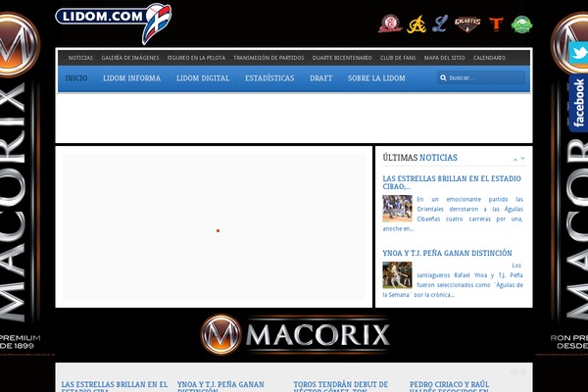Open Transmisión de Partidos menu item
The height and width of the screenshot is (392, 588).
tap(269, 58)
